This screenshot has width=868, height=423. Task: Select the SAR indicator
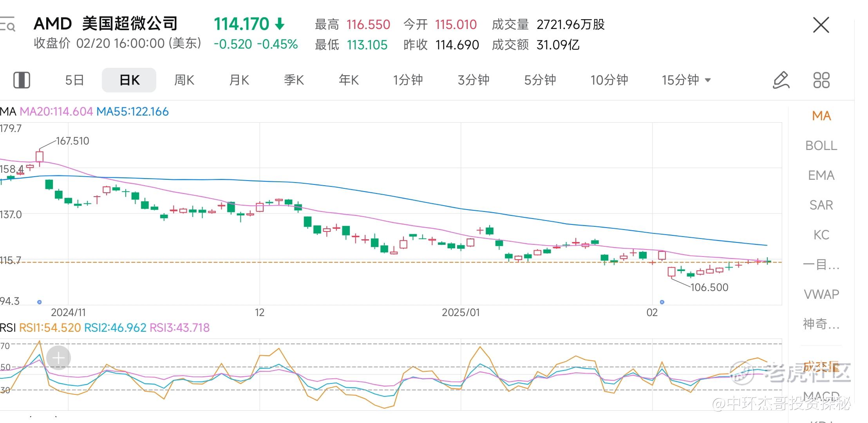click(821, 205)
